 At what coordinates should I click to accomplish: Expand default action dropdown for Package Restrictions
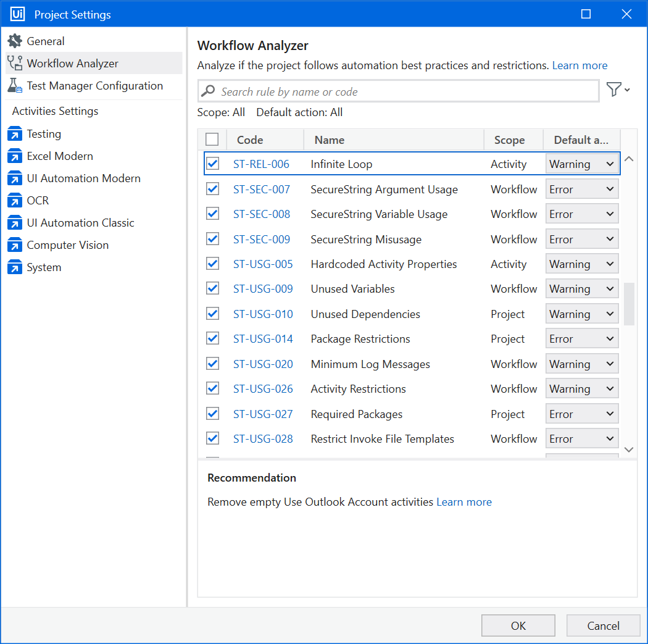[581, 338]
